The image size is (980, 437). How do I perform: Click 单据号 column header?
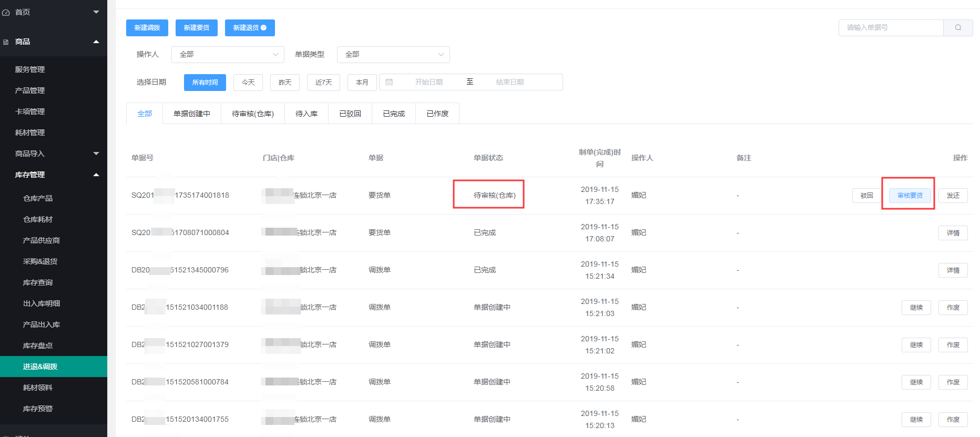[142, 158]
